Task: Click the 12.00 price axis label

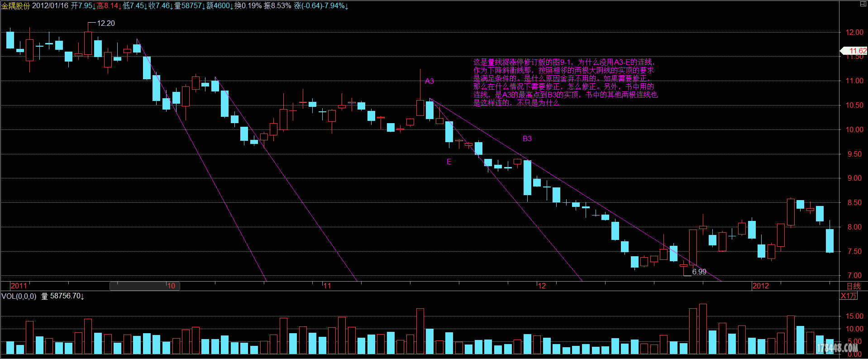Action: (x=855, y=32)
